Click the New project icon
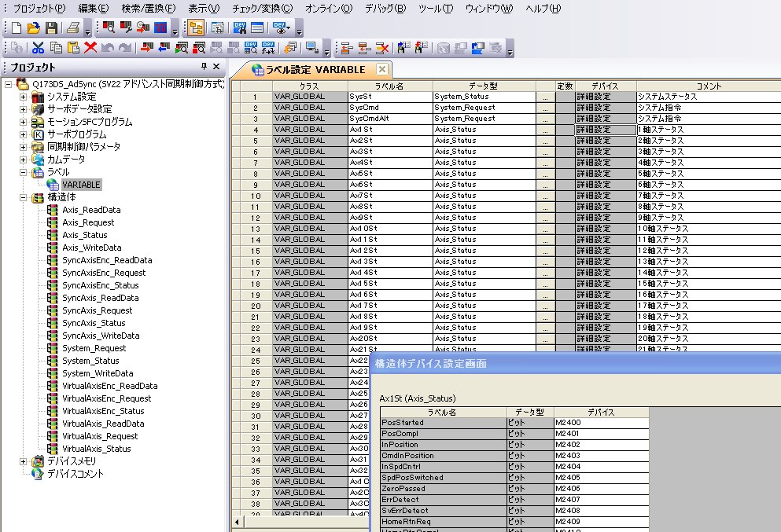The height and width of the screenshot is (532, 781). click(x=17, y=28)
